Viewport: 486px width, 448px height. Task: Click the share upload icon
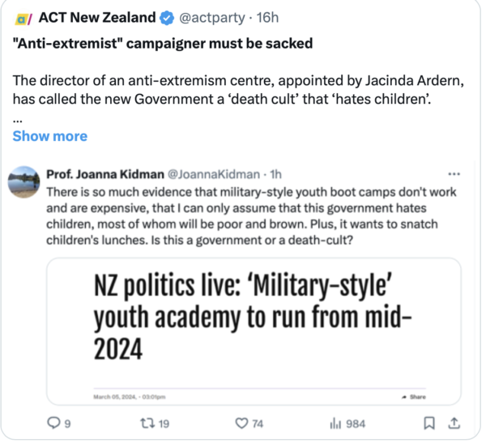coord(454,423)
